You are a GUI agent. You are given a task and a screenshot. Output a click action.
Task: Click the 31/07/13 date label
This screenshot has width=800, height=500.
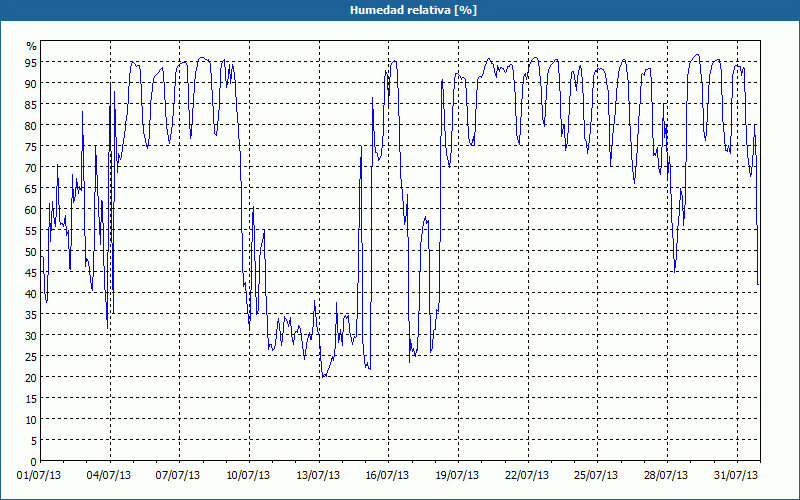[x=736, y=476]
